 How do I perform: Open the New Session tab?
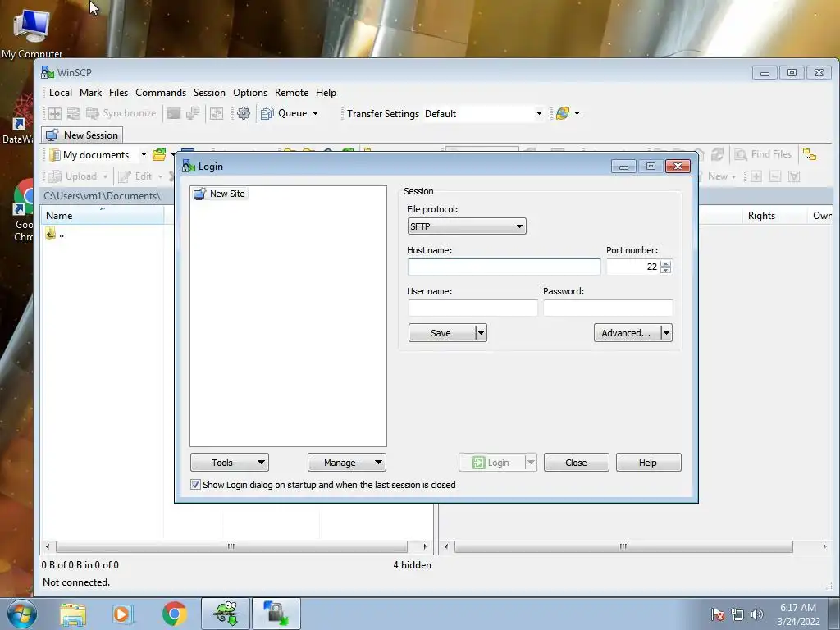pos(82,135)
